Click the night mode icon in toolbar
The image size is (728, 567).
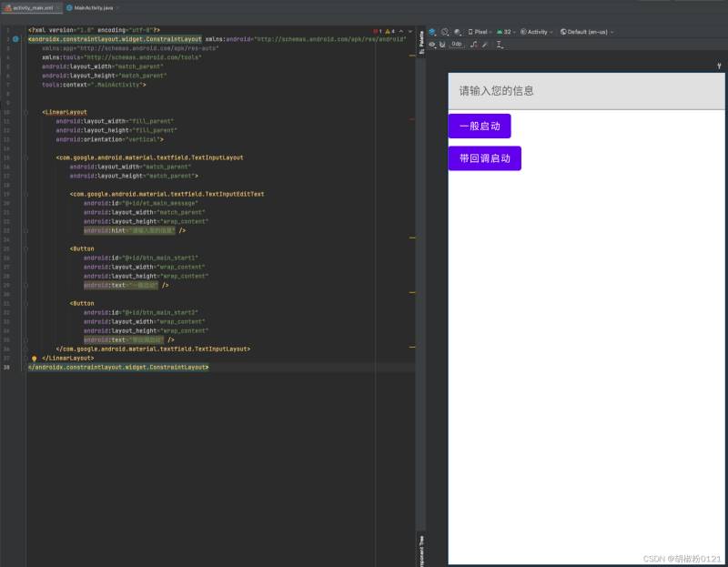[x=457, y=31]
